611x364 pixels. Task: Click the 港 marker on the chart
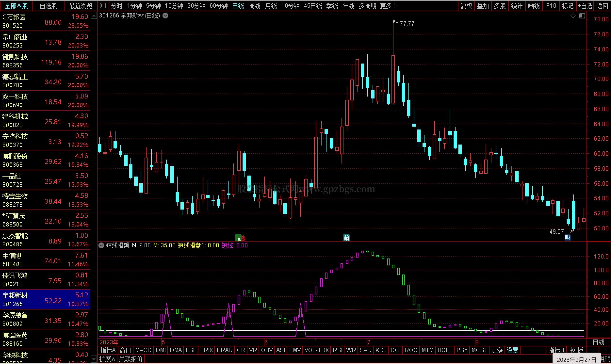[238, 237]
